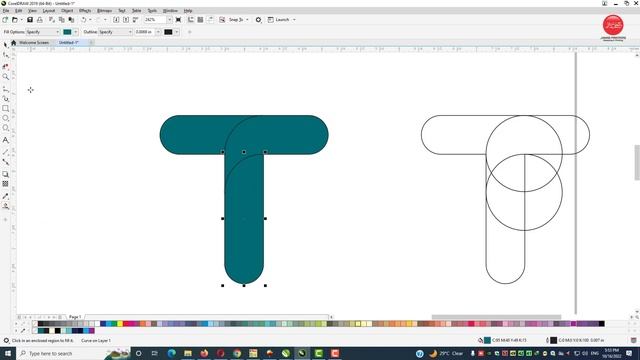Select the Rectangle tool
The height and width of the screenshot is (360, 640).
pyautogui.click(x=5, y=109)
